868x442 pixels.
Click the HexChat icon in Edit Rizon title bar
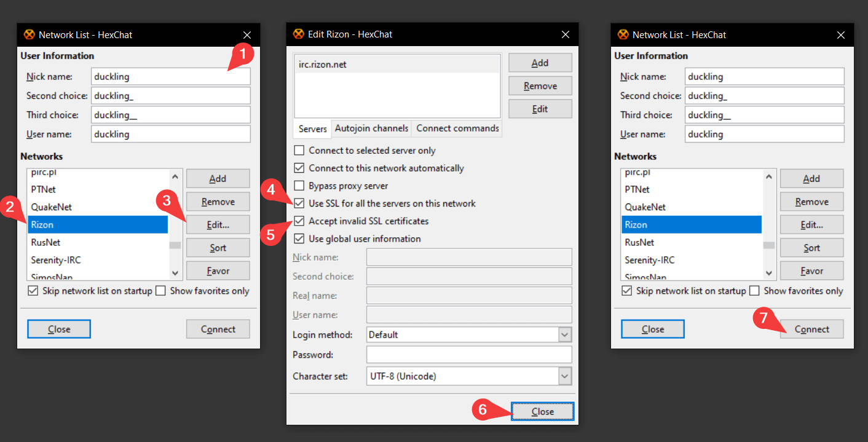click(298, 34)
